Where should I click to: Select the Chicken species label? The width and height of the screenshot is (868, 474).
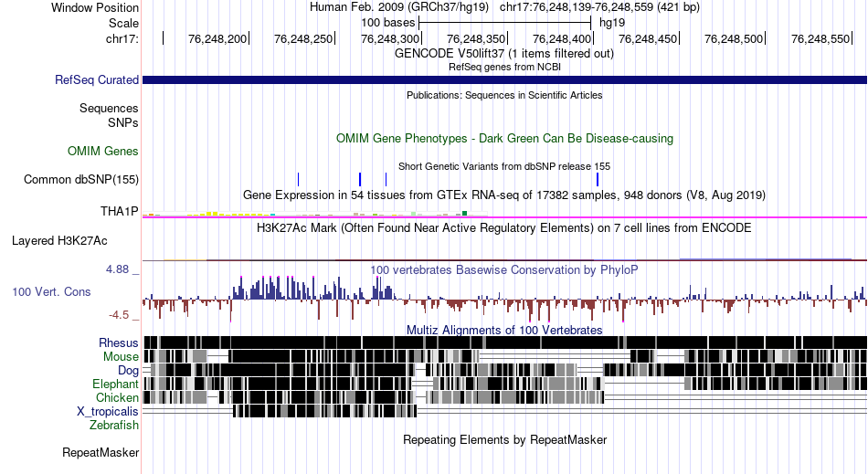pyautogui.click(x=117, y=397)
